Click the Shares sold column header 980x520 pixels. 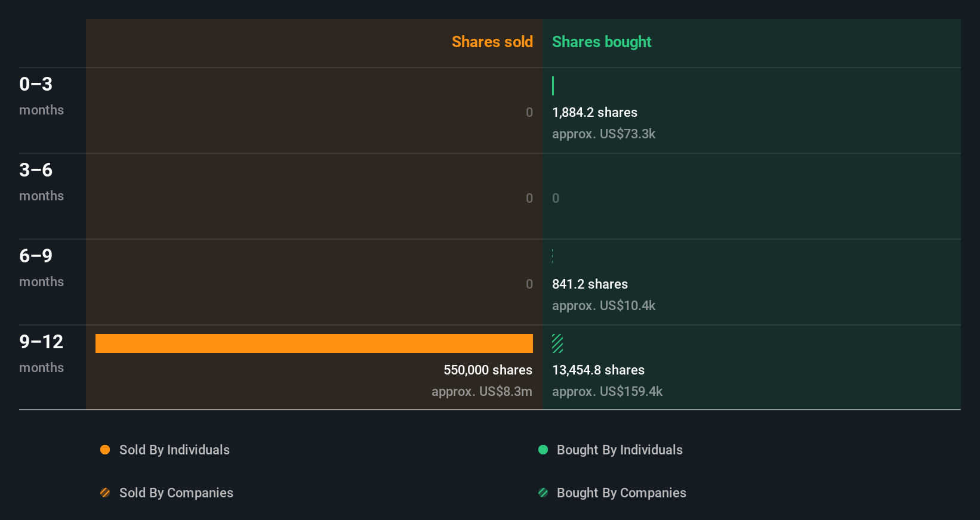pyautogui.click(x=492, y=42)
